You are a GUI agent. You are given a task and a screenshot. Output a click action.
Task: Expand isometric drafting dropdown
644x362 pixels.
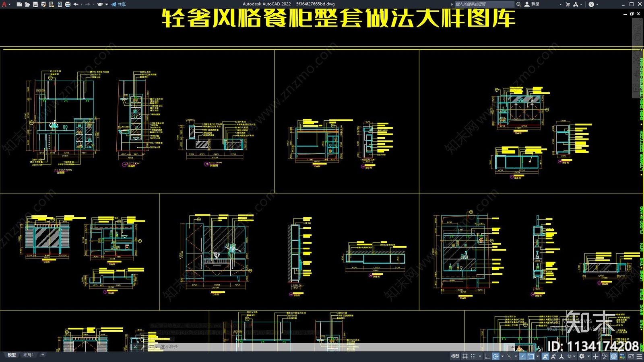tap(516, 356)
